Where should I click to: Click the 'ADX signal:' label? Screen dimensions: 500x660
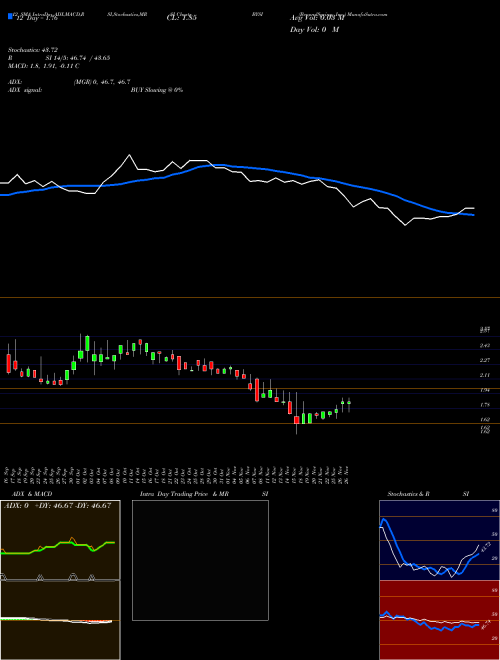[25, 90]
